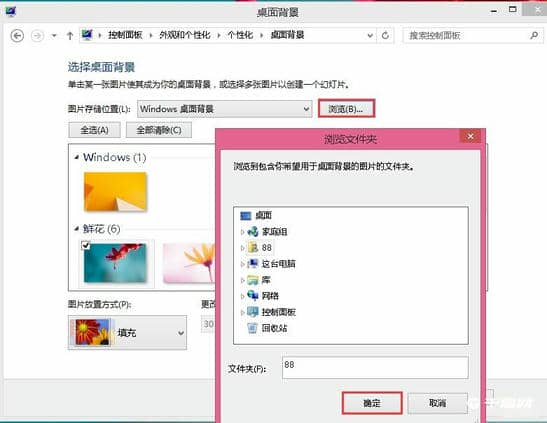Click the search magnifier icon

click(x=534, y=35)
